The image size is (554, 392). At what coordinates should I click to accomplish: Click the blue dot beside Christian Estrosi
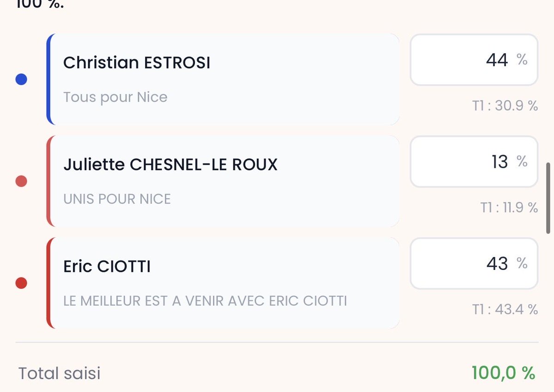coord(21,80)
